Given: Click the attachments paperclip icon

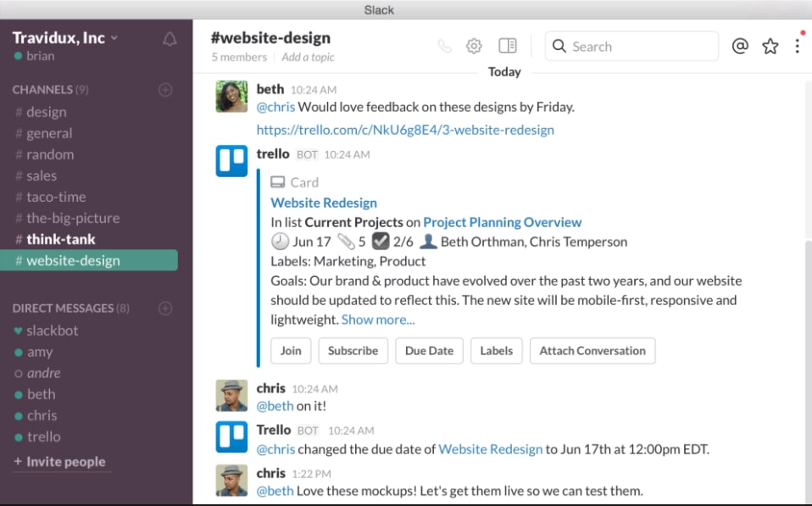Looking at the screenshot, I should 346,242.
